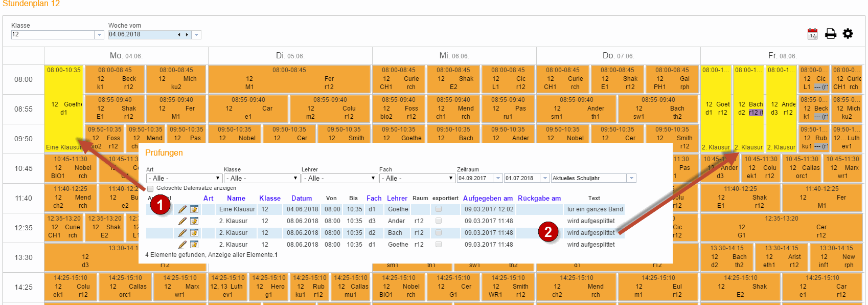
Task: Open Monday 08:00-08:45 lesson with Beck k1
Action: pos(115,78)
